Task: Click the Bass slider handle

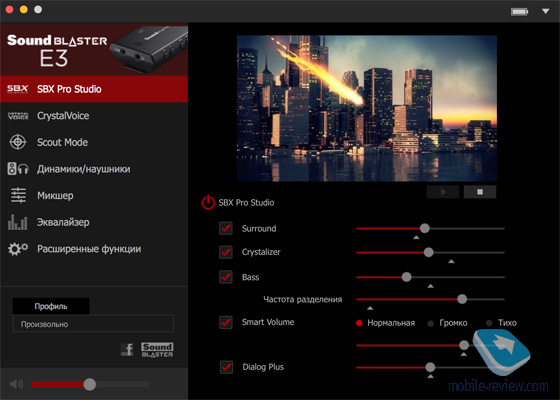Action: 406,277
